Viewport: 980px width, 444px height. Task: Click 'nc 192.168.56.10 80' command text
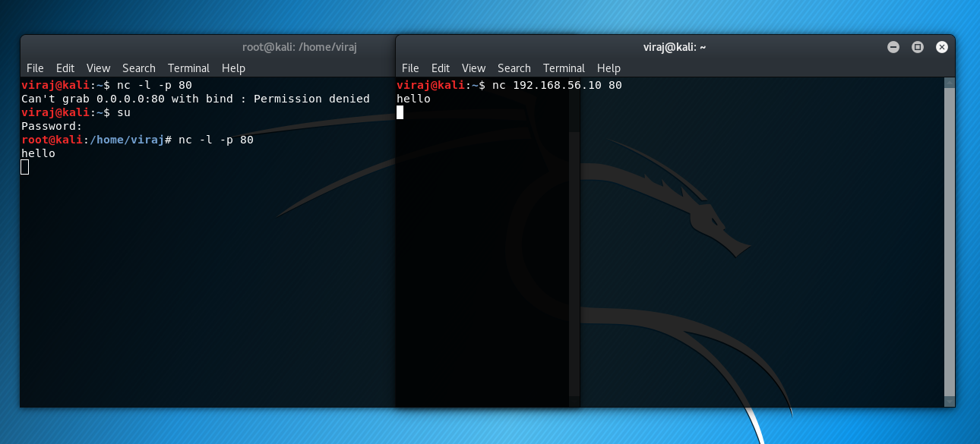point(557,85)
